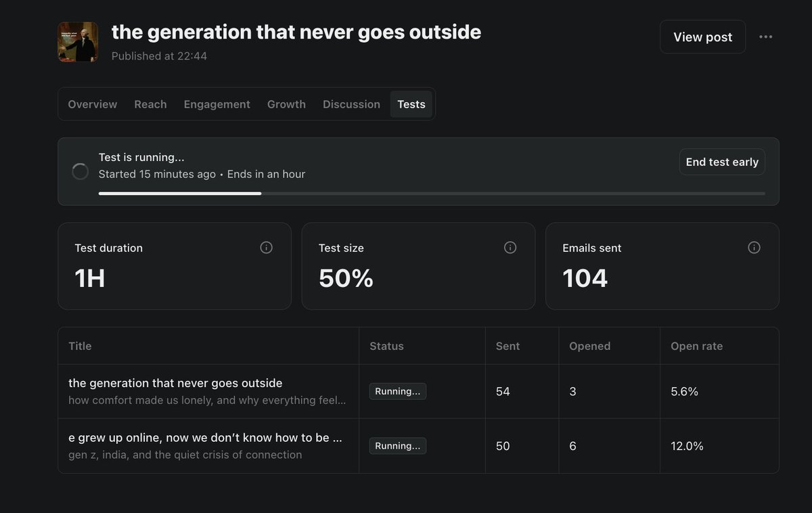Click the View post button
This screenshot has width=812, height=513.
(702, 37)
